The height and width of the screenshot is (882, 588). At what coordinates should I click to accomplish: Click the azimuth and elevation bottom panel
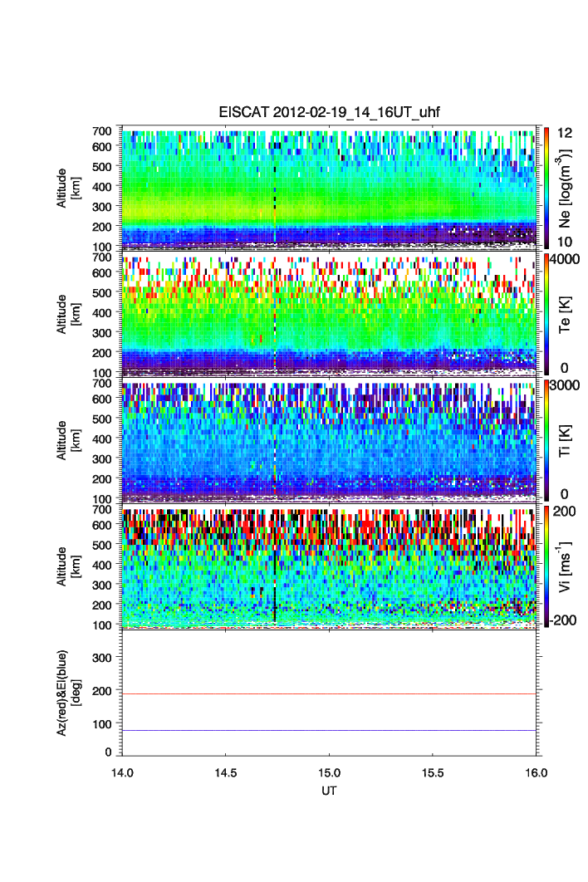[329, 693]
